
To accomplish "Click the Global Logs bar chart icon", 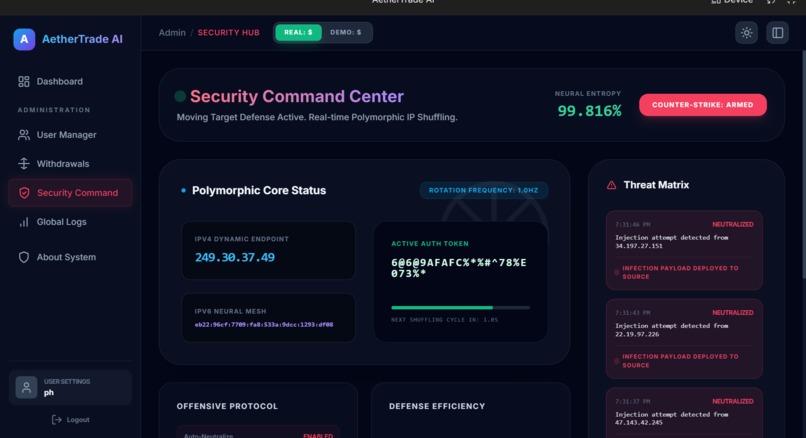I will tap(24, 222).
